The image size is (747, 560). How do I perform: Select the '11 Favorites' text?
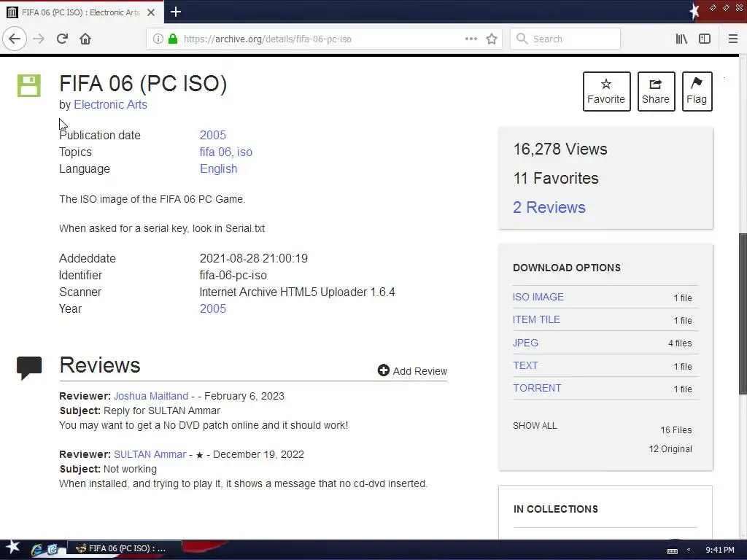[x=555, y=178]
